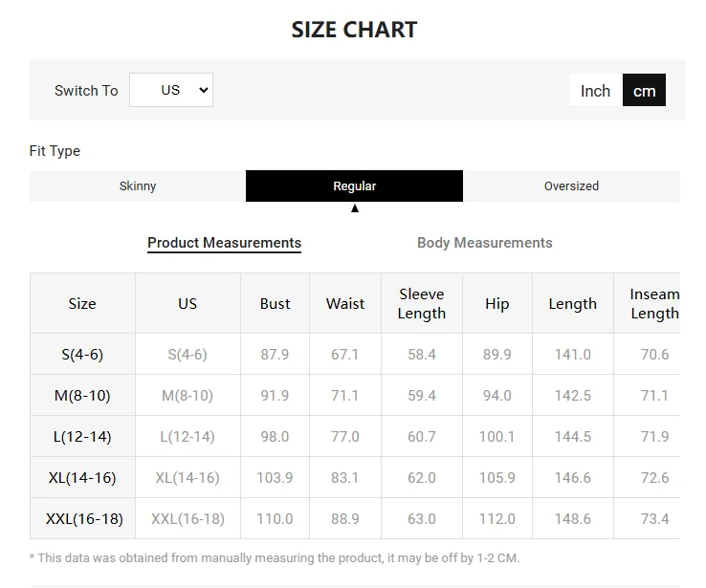Switch units to Inch

[x=595, y=91]
